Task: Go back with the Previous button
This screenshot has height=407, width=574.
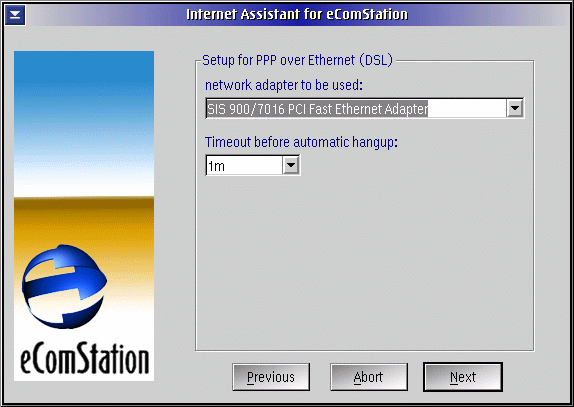Action: pyautogui.click(x=271, y=377)
